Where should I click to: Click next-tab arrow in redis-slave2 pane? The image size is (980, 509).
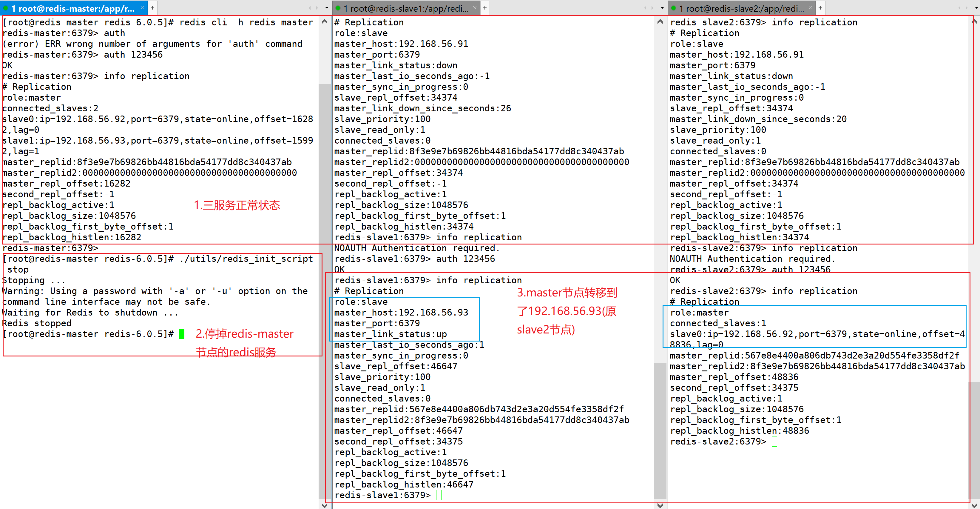point(967,8)
